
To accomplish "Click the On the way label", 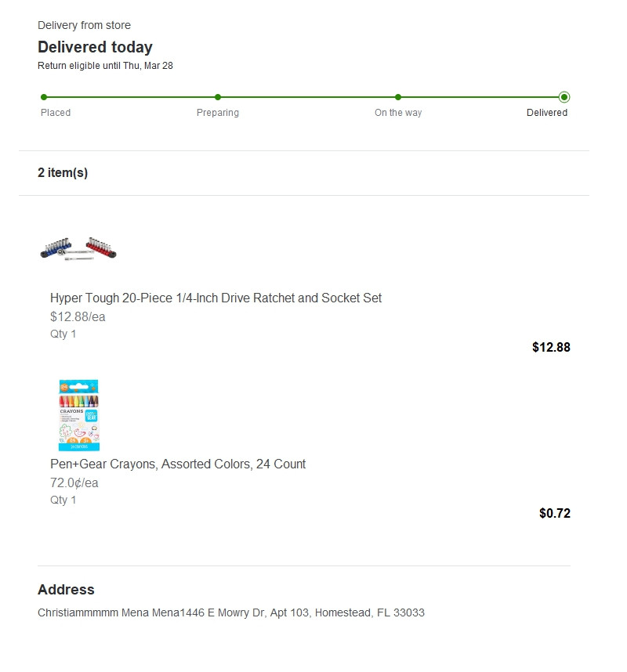I will pos(398,113).
